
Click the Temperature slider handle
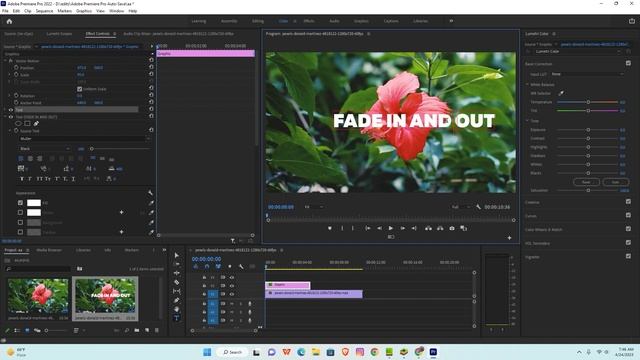click(588, 102)
